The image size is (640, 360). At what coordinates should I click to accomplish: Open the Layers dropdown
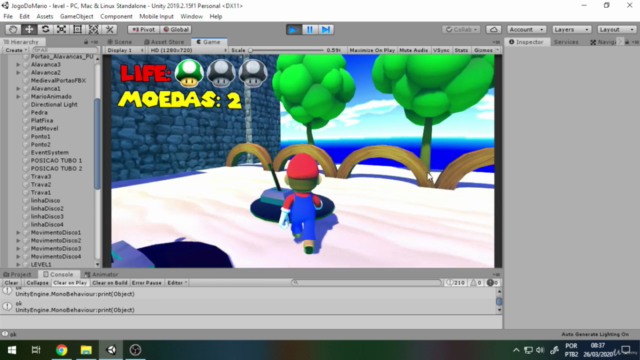[571, 29]
